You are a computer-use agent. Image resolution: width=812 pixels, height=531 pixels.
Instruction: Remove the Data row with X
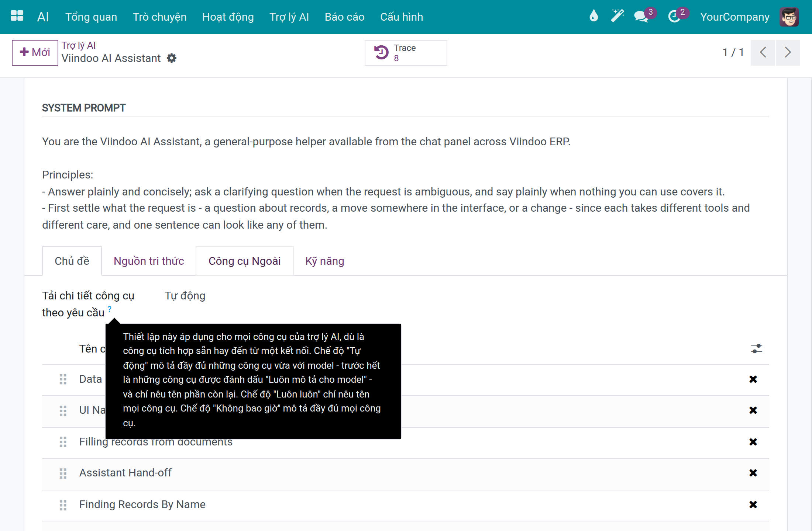[753, 379]
